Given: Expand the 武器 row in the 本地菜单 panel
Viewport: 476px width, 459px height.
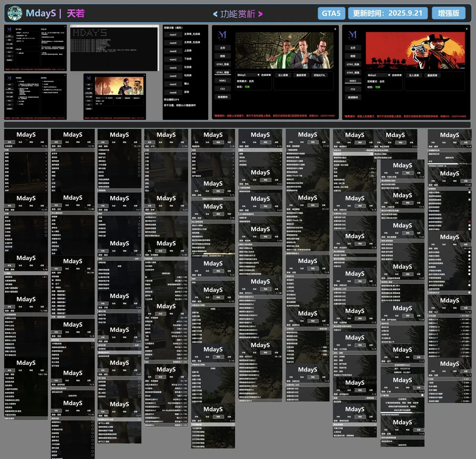Looking at the screenshot, I should [x=26, y=176].
